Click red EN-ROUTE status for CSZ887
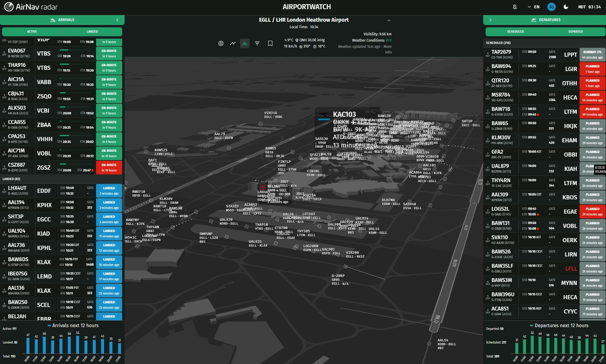 [x=109, y=168]
